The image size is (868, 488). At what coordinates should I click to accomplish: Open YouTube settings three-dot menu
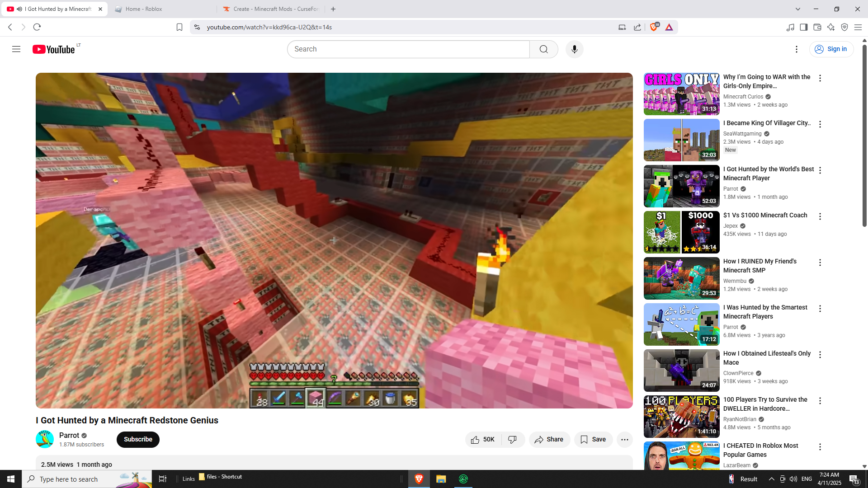(x=797, y=49)
